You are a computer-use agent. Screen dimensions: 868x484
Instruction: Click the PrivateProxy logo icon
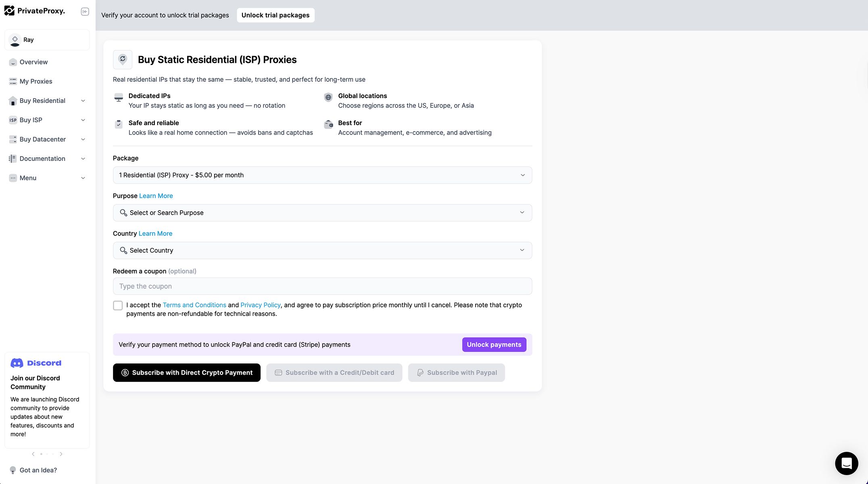(x=9, y=11)
